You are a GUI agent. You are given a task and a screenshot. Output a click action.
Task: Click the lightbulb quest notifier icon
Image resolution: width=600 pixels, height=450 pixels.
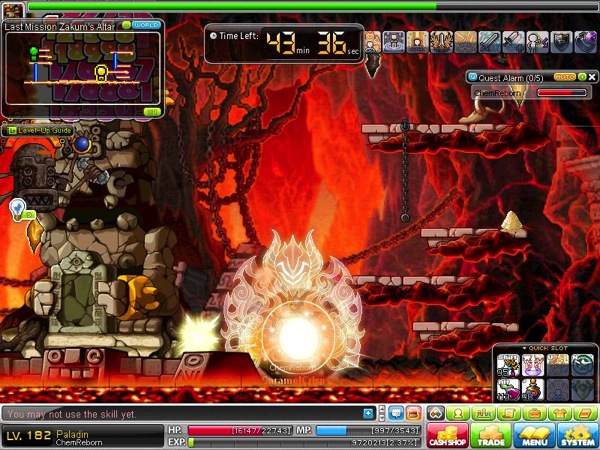pos(18,209)
